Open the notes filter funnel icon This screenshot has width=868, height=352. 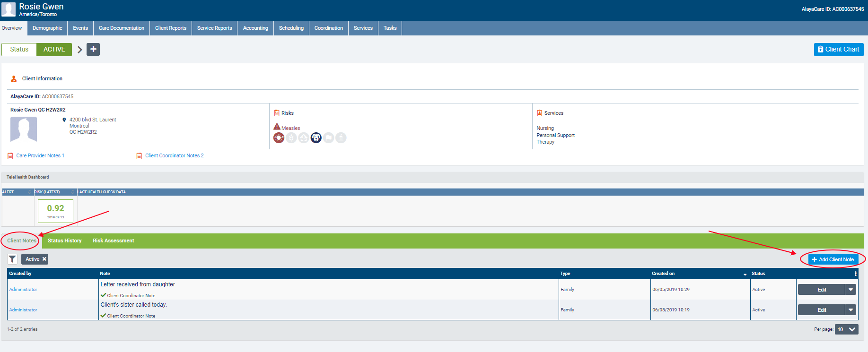[x=12, y=259]
